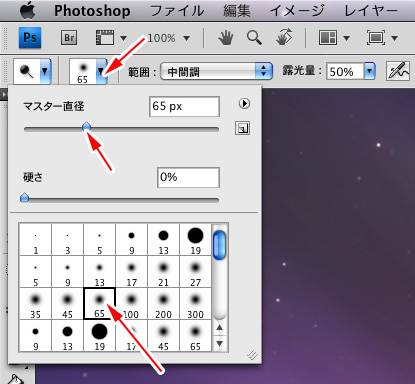This screenshot has height=384, width=415.
Task: Open the View Extras film-strip dropdown
Action: tap(111, 38)
